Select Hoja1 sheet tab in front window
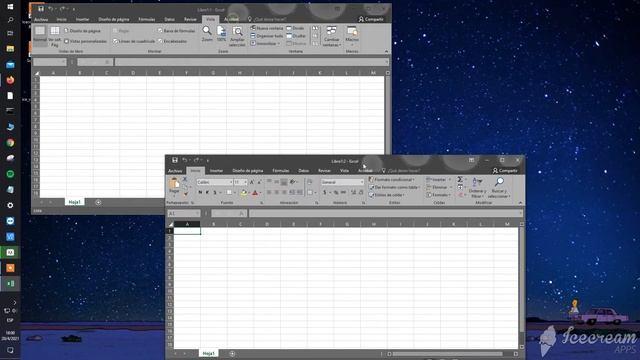 pos(209,353)
